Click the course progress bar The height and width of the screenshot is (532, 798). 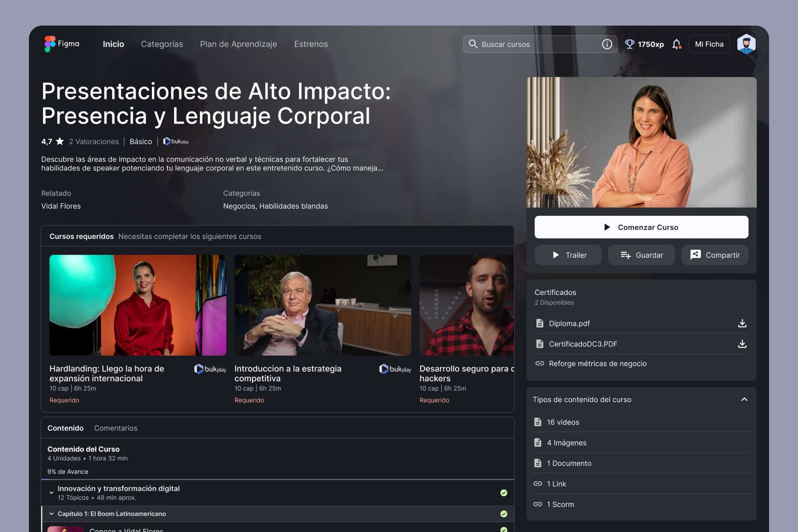coord(277,479)
